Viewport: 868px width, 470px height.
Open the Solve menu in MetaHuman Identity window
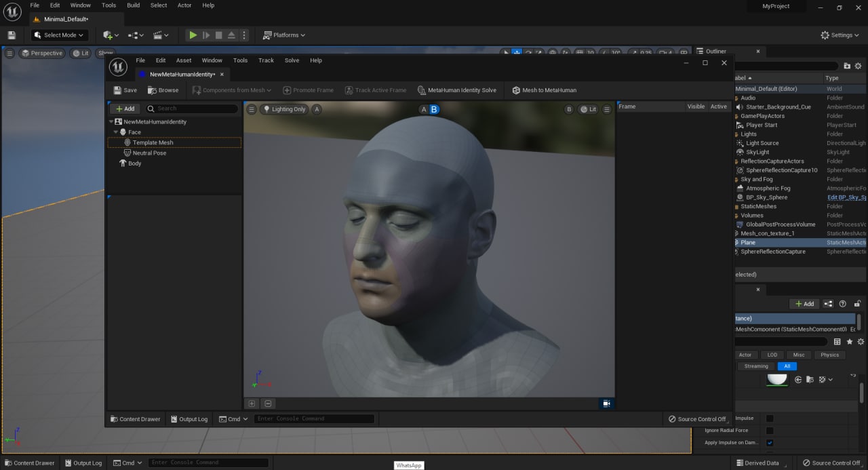[x=292, y=60]
